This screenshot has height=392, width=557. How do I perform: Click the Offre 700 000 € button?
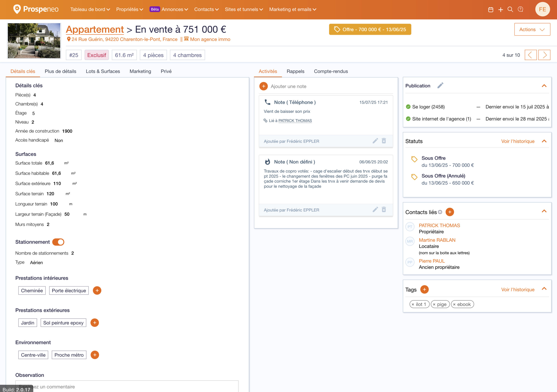370,29
